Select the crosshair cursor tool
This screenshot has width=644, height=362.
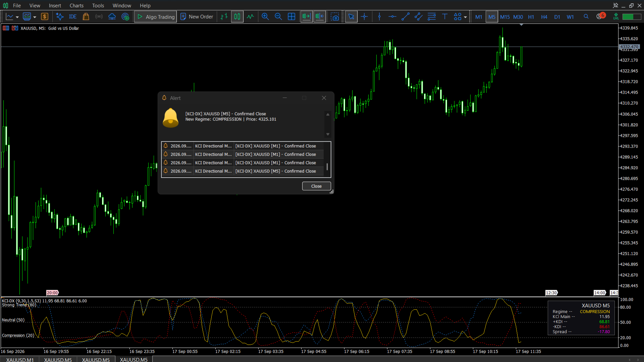pos(364,17)
